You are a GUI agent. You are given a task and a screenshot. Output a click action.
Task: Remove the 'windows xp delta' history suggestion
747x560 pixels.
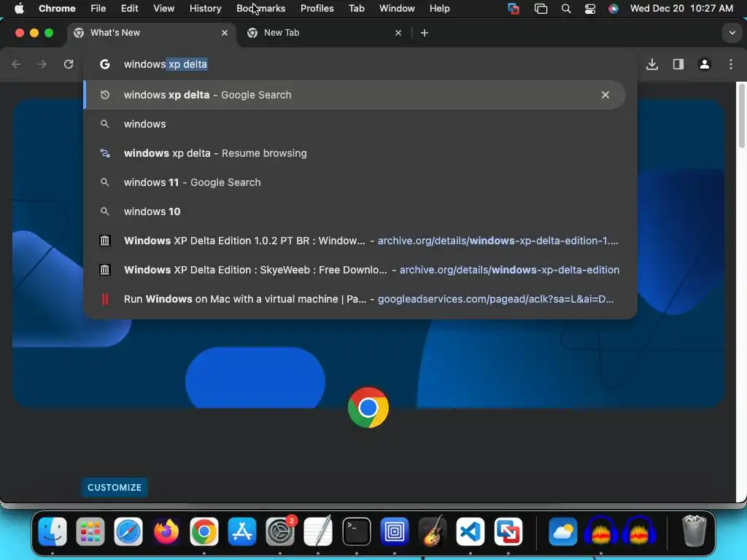point(605,95)
